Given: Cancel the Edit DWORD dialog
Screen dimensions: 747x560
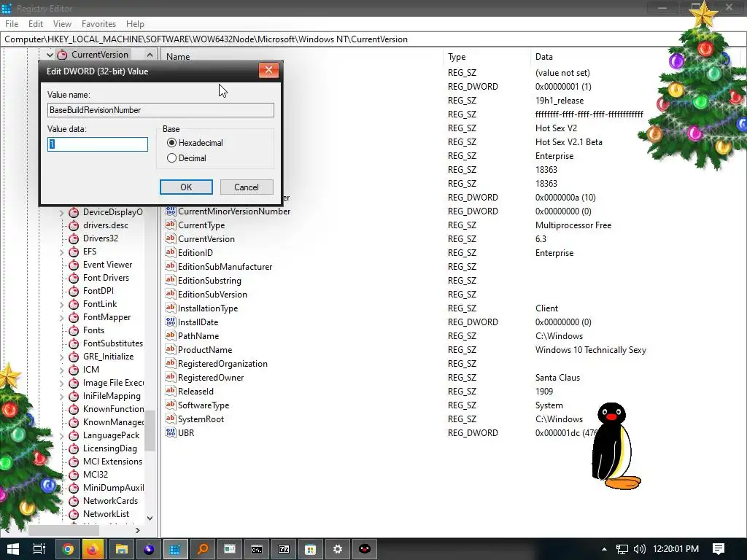Looking at the screenshot, I should 247,187.
